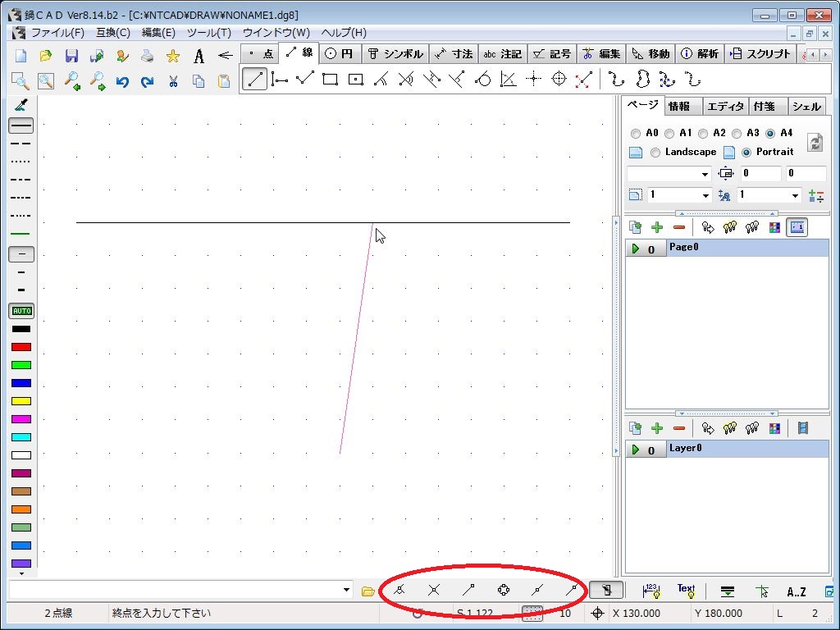This screenshot has width=840, height=630.
Task: Click the A..Z icon
Action: (796, 591)
